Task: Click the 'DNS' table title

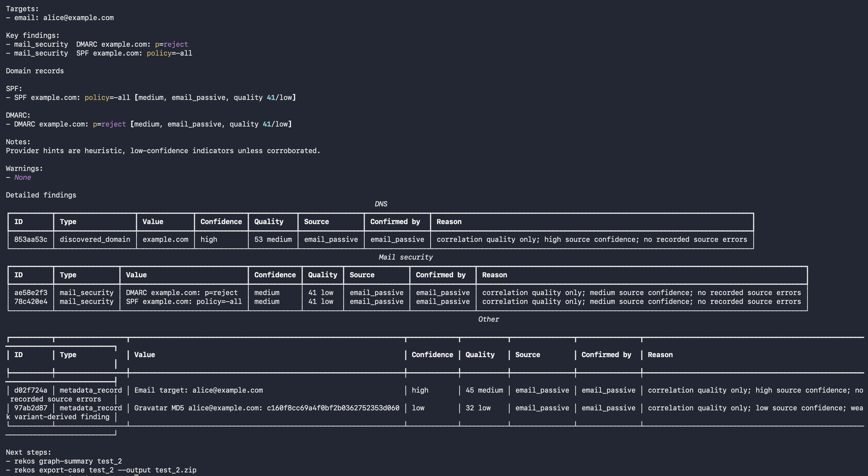Action: (x=381, y=204)
